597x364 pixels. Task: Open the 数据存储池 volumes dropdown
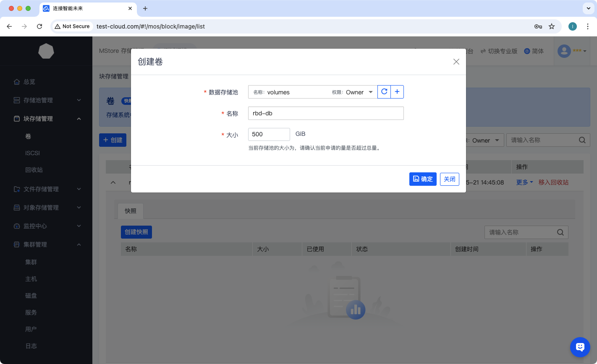tap(313, 92)
